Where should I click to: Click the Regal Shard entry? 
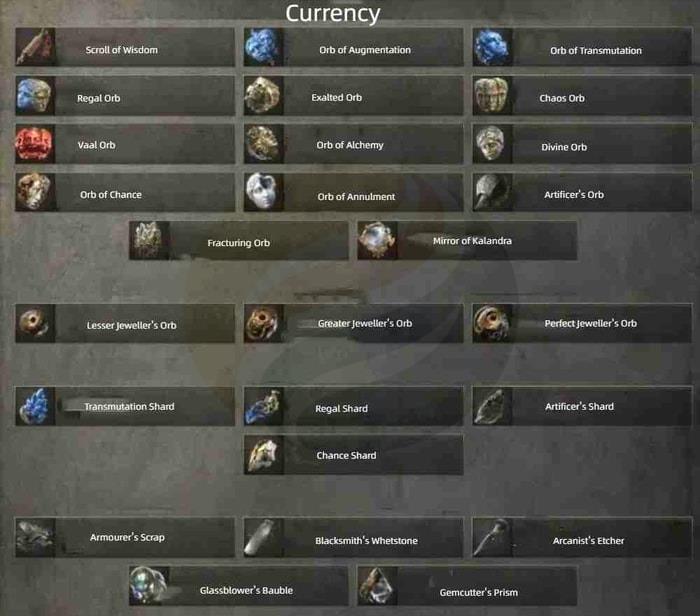coord(354,406)
